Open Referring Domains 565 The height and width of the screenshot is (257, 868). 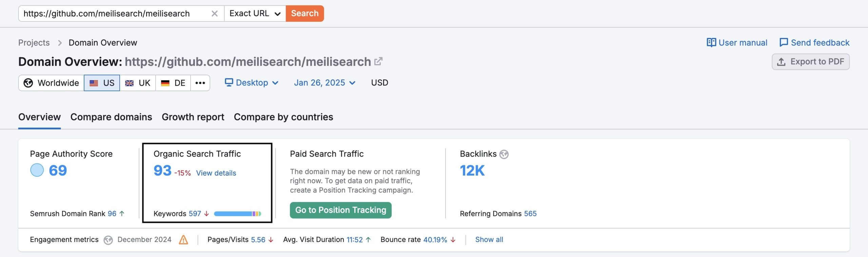(x=530, y=214)
